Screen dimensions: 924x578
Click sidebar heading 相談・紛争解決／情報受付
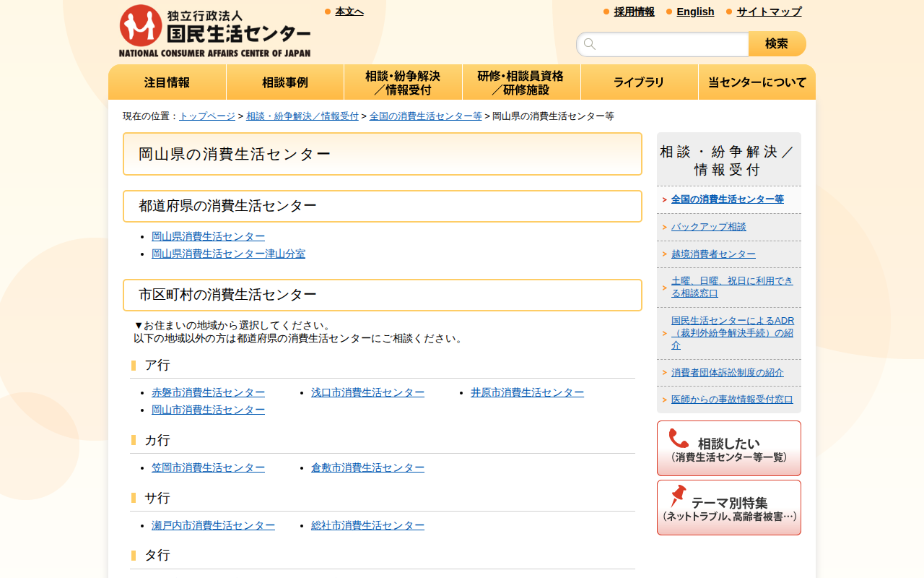[x=729, y=160]
